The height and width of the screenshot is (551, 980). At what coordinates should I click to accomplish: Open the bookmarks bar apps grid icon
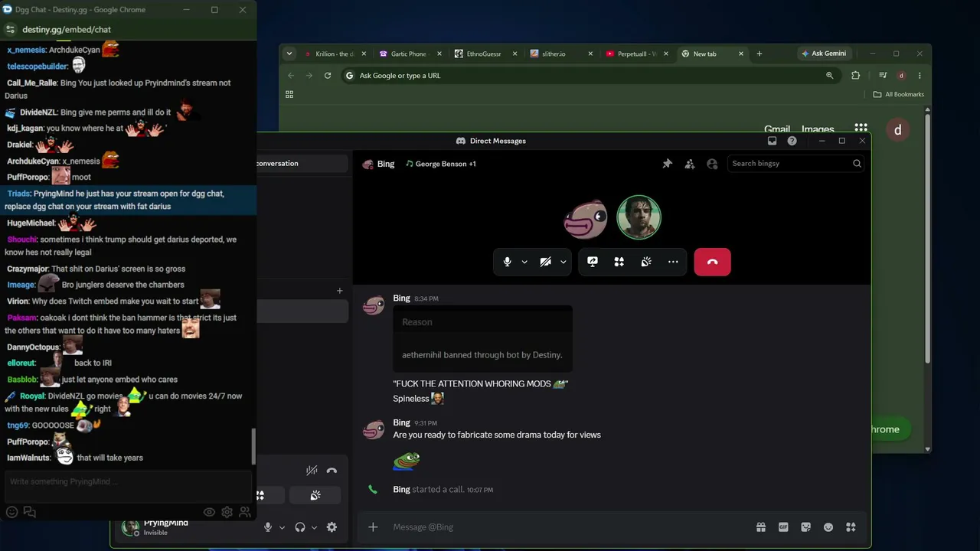pyautogui.click(x=289, y=95)
